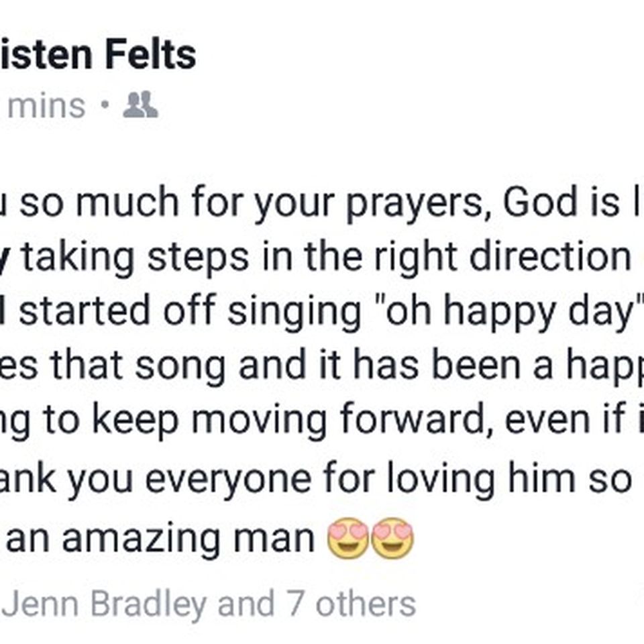
Task: Open Jenn Bradley's profile from the likes line
Action: tap(105, 604)
